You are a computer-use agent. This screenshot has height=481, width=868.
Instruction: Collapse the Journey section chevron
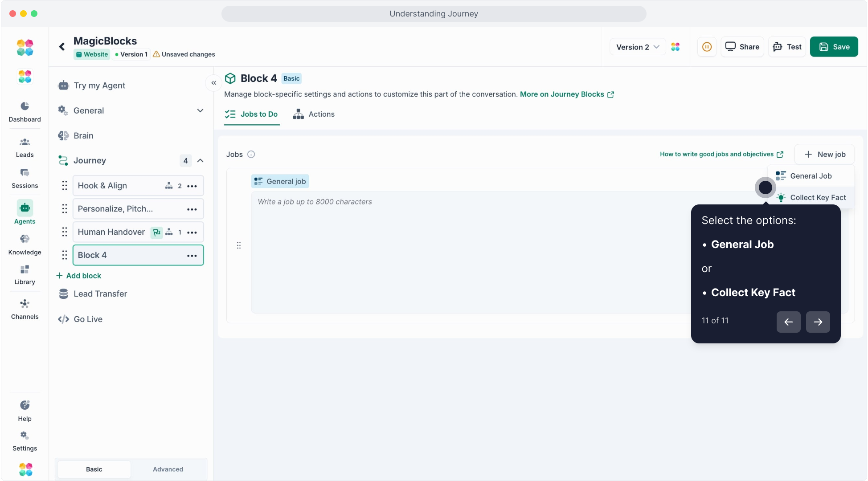(x=200, y=161)
